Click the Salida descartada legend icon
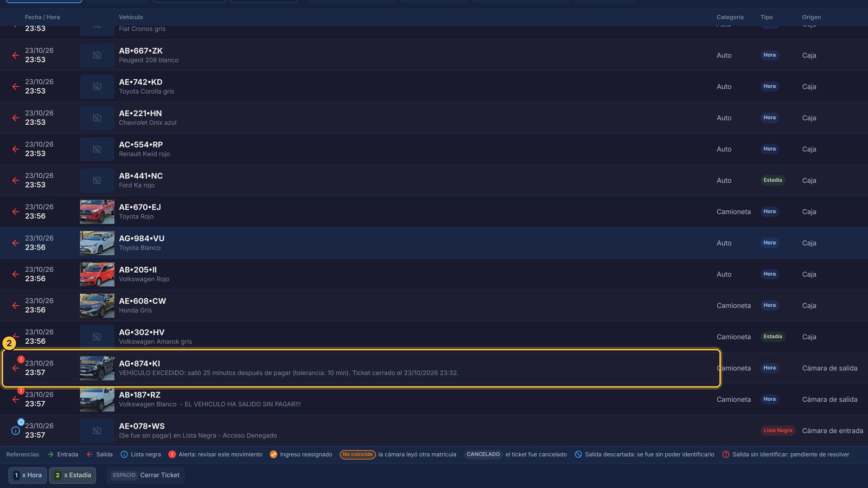 pos(578,454)
